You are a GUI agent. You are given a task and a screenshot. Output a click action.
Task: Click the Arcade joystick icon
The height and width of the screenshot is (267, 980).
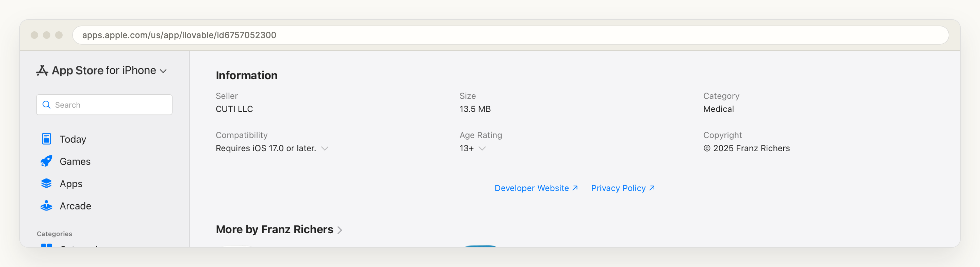pos(46,206)
